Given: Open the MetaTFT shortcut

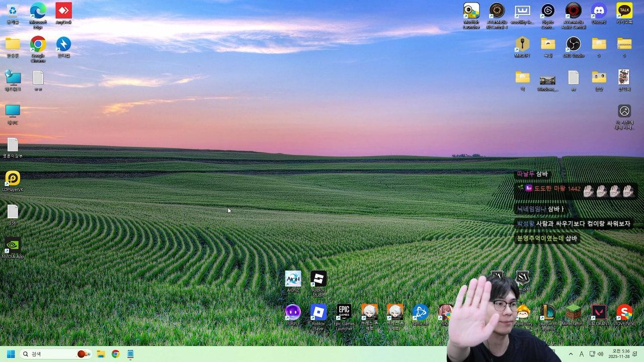Looking at the screenshot, I should coord(522,47).
